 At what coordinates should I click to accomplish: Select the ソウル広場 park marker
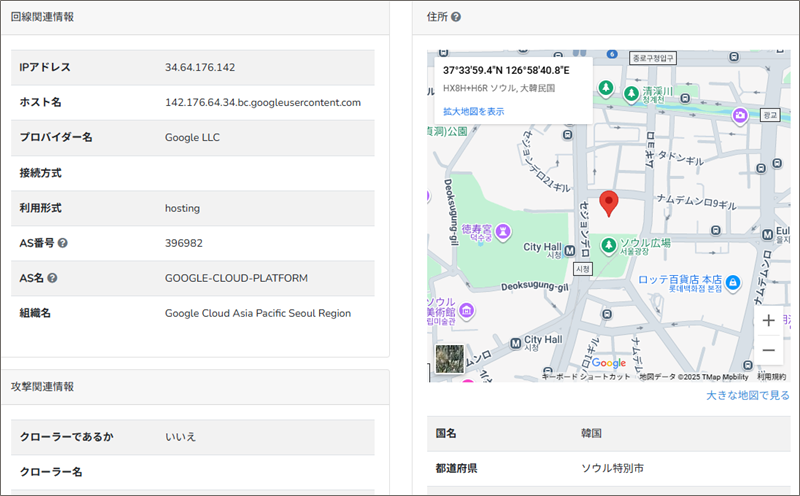tap(606, 244)
